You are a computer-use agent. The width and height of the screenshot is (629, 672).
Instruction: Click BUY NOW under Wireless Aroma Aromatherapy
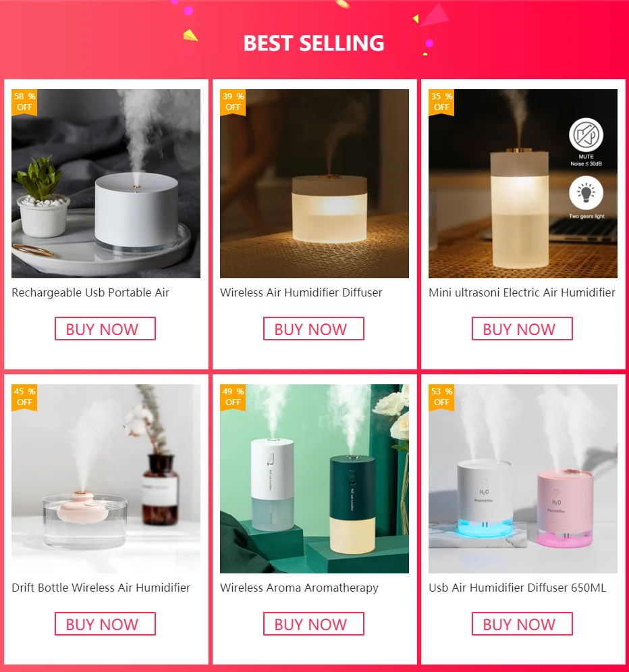click(x=313, y=624)
